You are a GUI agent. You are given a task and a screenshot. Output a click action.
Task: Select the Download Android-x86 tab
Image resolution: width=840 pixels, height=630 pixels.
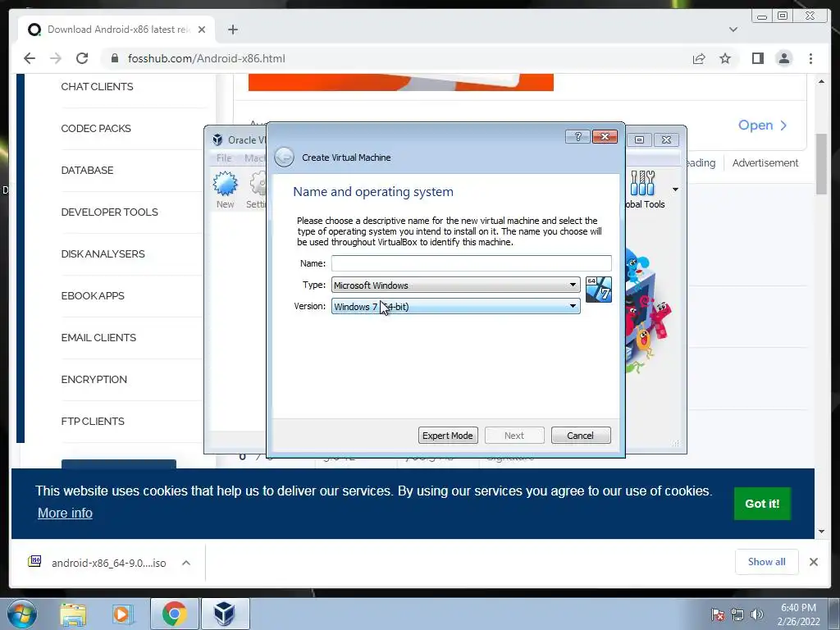pos(116,30)
